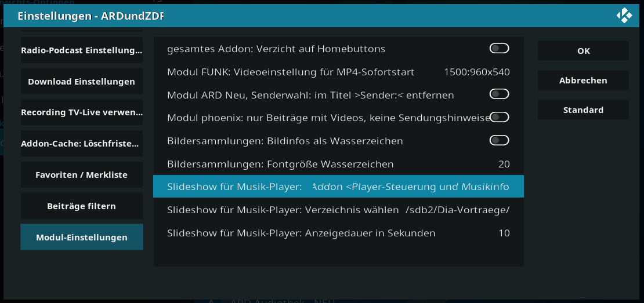The width and height of the screenshot is (644, 303).
Task: Open Download Einstellungen category
Action: (82, 81)
